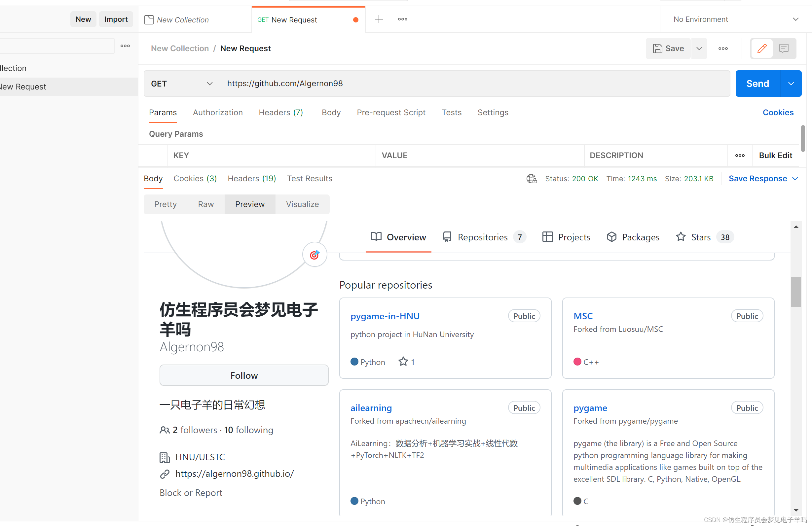Open GitHub Stars tab in preview

point(705,237)
